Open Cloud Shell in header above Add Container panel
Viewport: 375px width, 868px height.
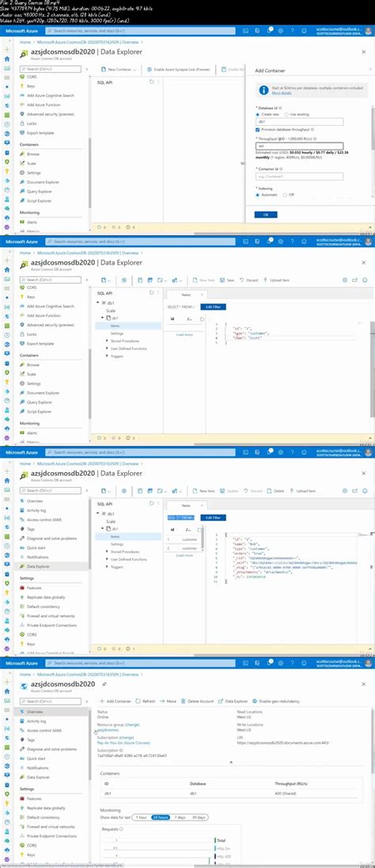(246, 32)
